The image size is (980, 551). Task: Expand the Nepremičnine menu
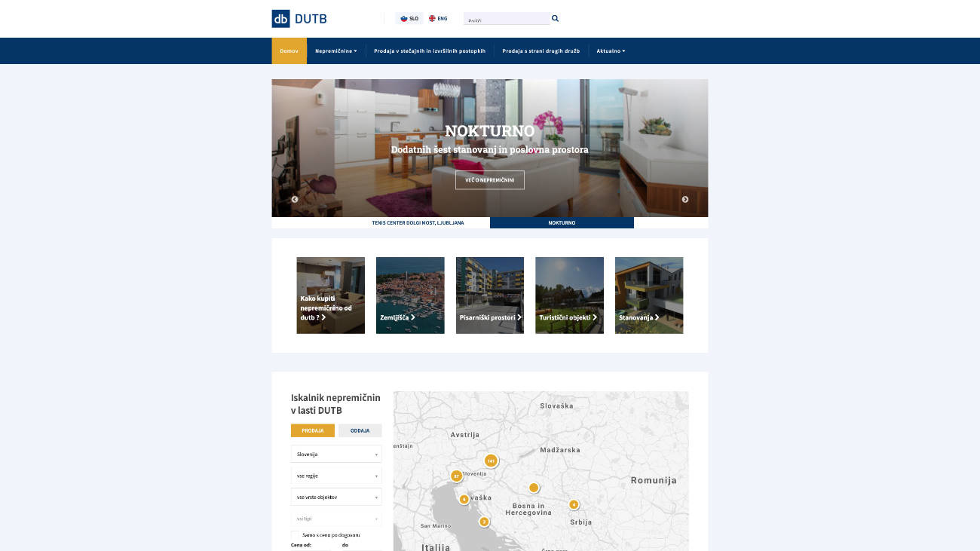click(x=336, y=51)
